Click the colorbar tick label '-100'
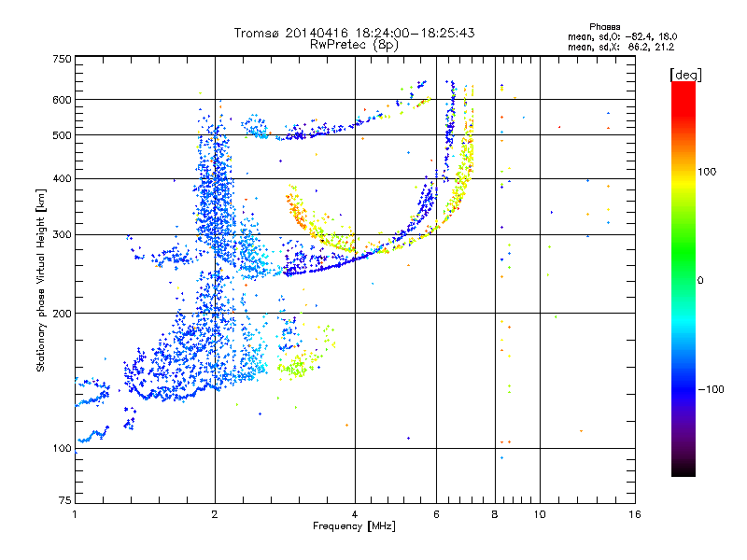Screen dimensions: 747x560 711,389
